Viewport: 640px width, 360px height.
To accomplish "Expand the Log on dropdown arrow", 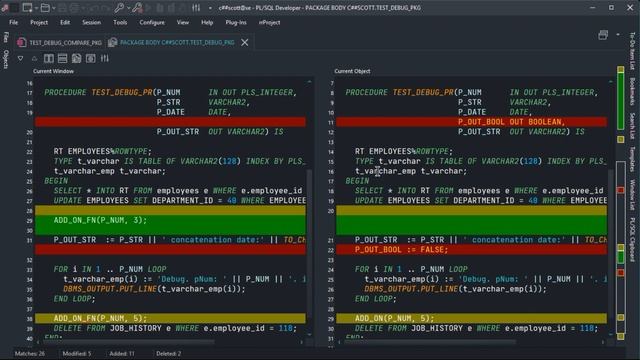I will [x=129, y=8].
